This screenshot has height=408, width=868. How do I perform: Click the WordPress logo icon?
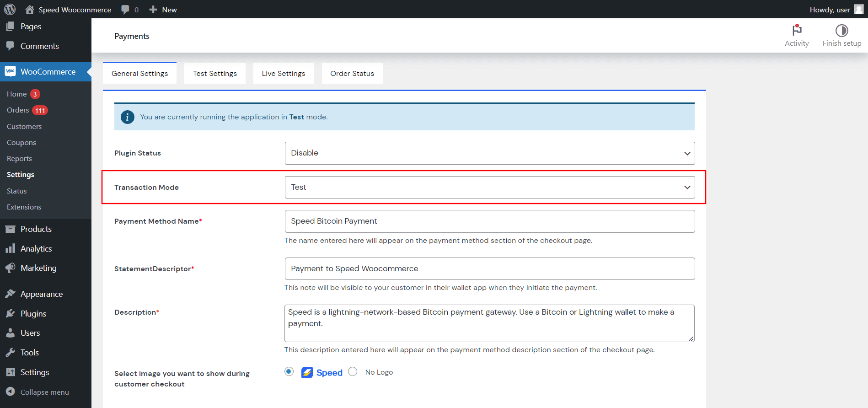pos(10,9)
